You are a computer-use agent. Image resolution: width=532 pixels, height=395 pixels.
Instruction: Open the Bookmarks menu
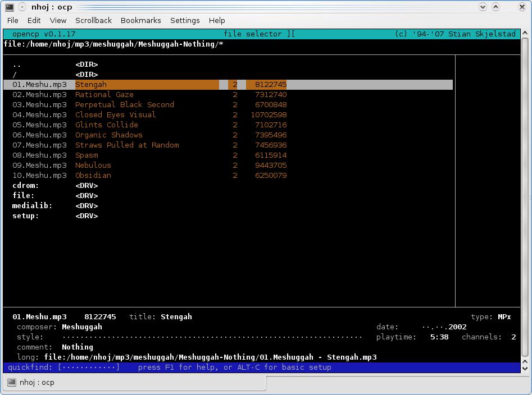pyautogui.click(x=140, y=20)
